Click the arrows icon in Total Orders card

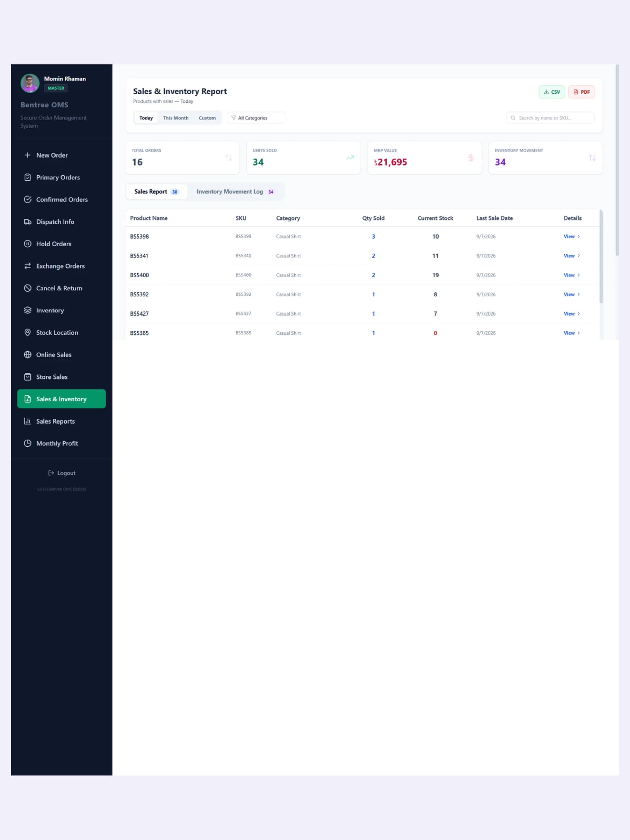click(228, 157)
